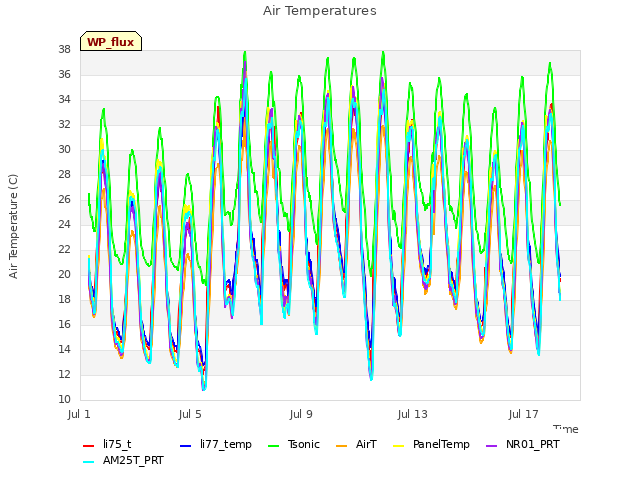Screen dimensions: 640x480
Task: Click the 32 y-axis tick label
Action: [x=64, y=124]
